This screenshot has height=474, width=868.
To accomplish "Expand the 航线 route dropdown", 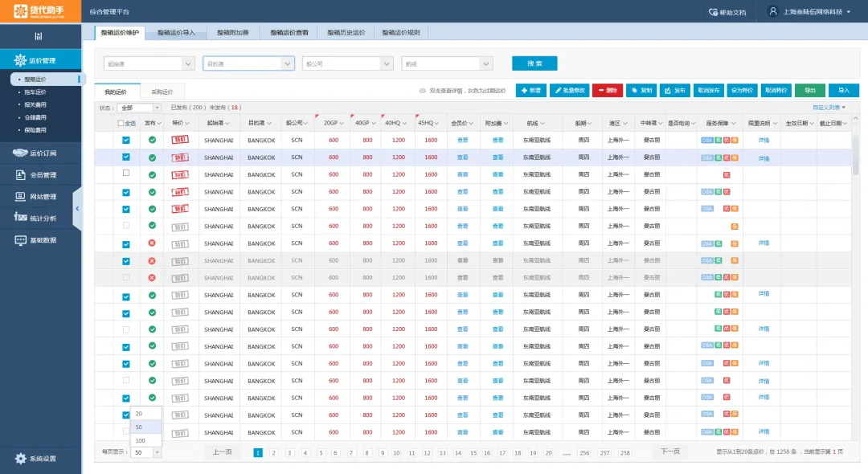I will pos(486,64).
